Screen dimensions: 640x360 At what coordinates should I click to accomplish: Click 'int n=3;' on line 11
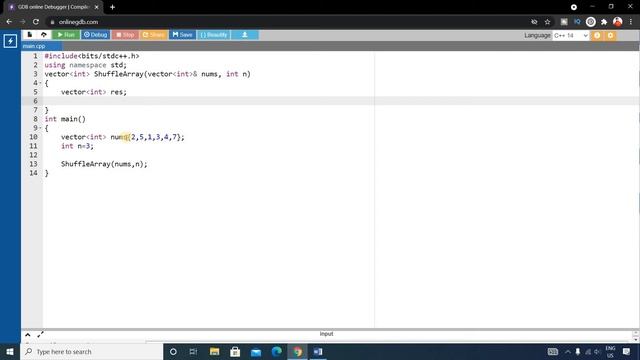click(x=77, y=146)
